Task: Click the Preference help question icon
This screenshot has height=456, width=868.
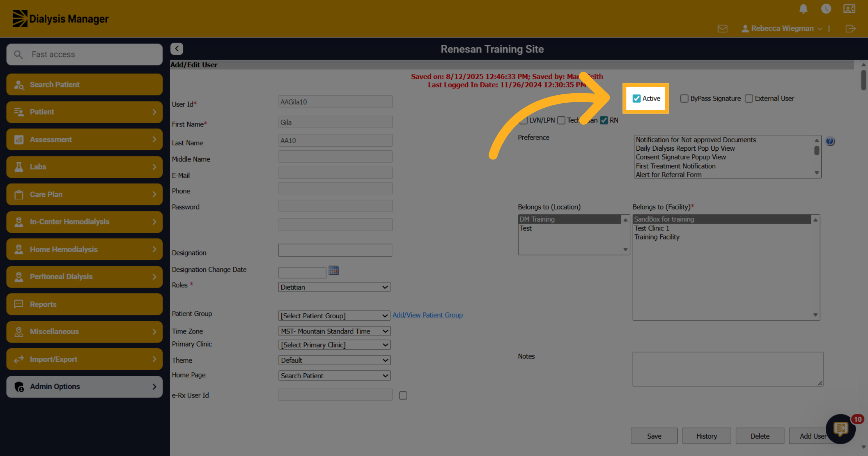Action: (830, 141)
